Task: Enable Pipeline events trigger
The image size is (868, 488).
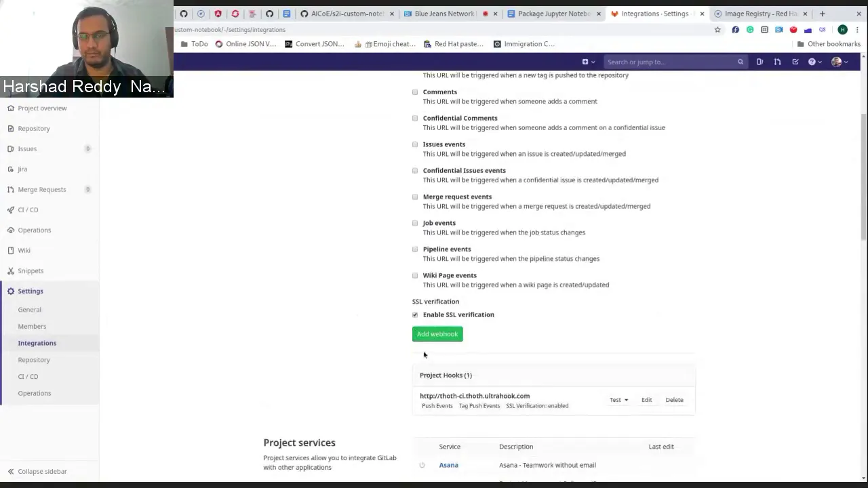Action: (x=415, y=249)
